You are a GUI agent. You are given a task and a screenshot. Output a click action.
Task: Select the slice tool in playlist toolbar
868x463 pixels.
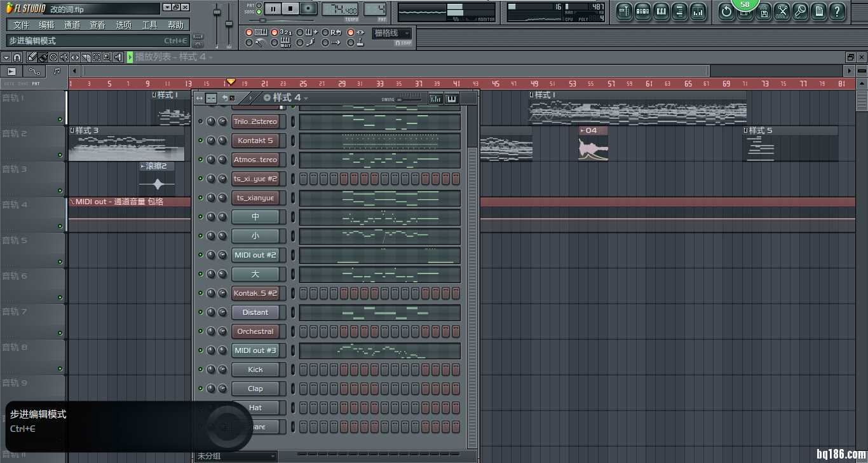pos(86,57)
